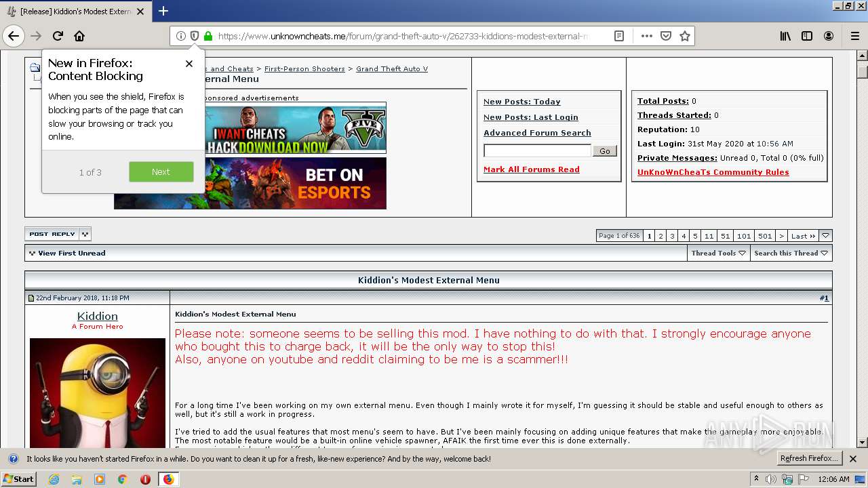Open New Posts: Today link

pyautogui.click(x=521, y=102)
